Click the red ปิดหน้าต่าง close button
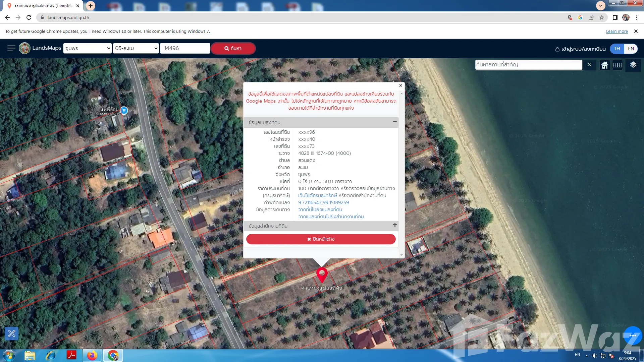 coord(321,239)
